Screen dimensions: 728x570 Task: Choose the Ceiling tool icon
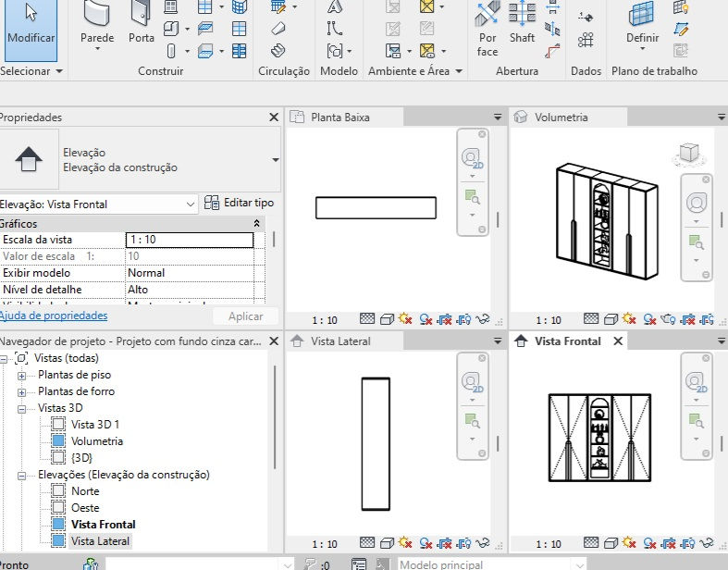(x=205, y=29)
